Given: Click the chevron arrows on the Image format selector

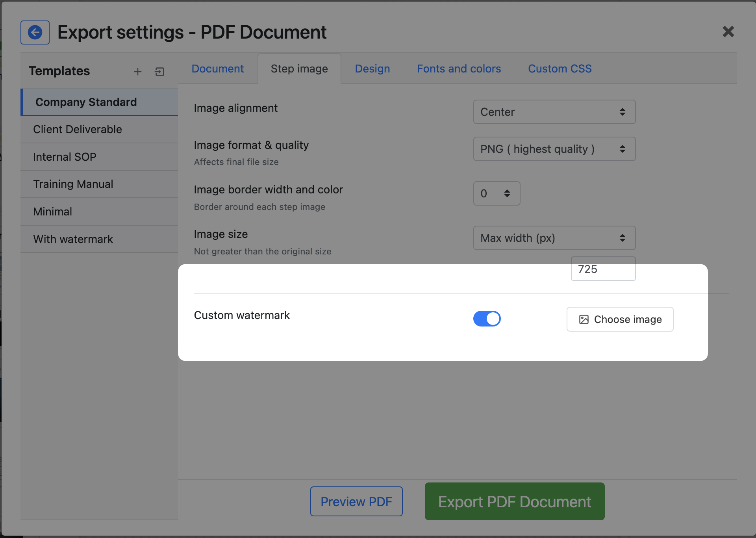Looking at the screenshot, I should pyautogui.click(x=623, y=149).
